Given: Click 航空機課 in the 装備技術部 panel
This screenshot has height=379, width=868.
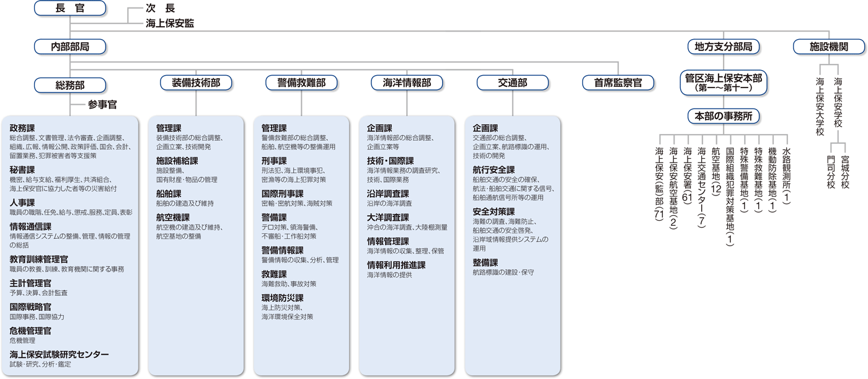Looking at the screenshot, I should (173, 217).
